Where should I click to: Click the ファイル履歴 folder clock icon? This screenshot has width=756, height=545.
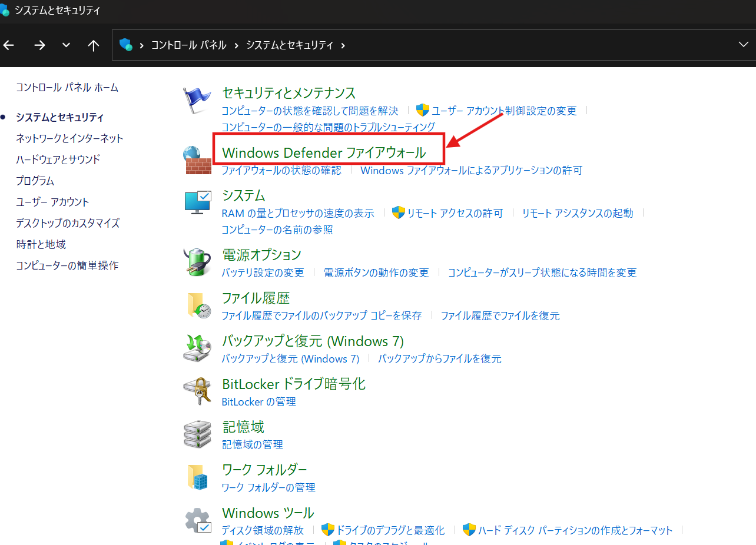[x=198, y=305]
